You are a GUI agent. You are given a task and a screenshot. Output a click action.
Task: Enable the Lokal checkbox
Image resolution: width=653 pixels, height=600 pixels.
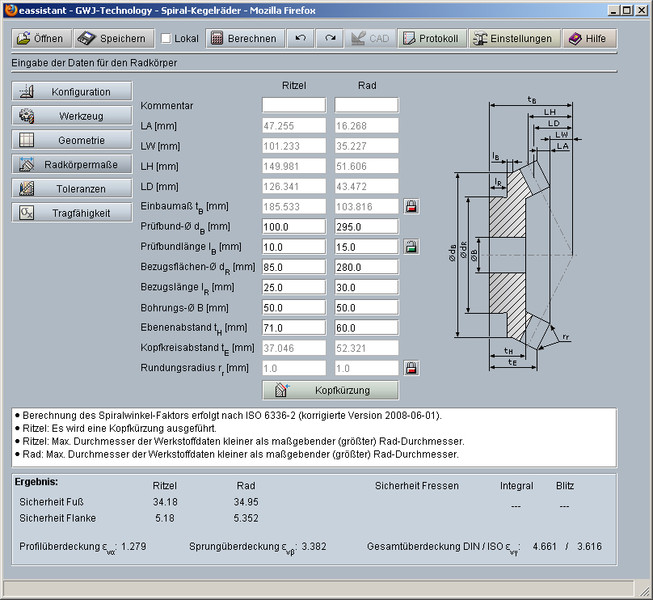166,39
